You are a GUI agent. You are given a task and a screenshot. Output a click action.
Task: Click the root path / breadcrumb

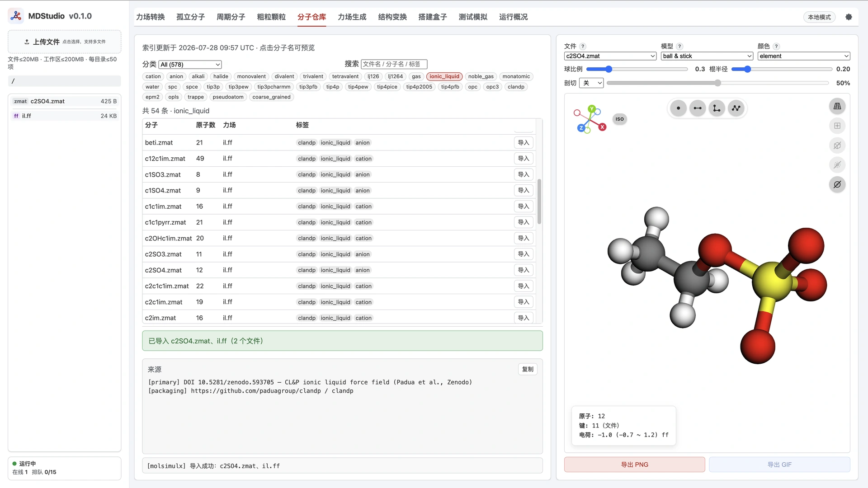(64, 81)
